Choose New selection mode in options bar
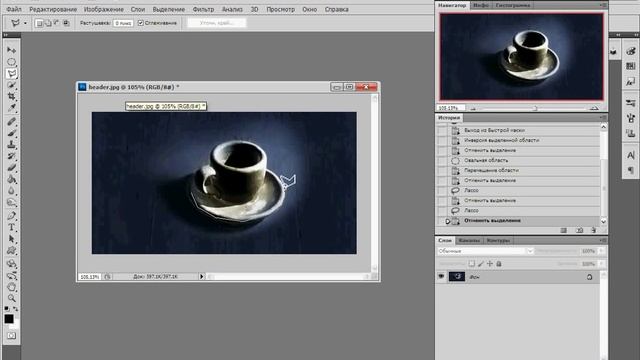 point(39,23)
